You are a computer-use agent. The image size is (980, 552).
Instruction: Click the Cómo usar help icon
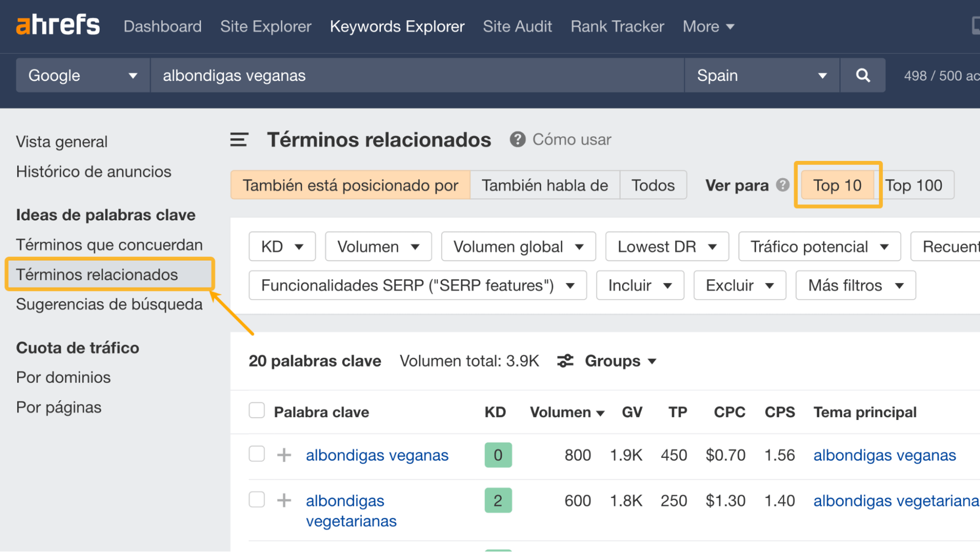(518, 140)
